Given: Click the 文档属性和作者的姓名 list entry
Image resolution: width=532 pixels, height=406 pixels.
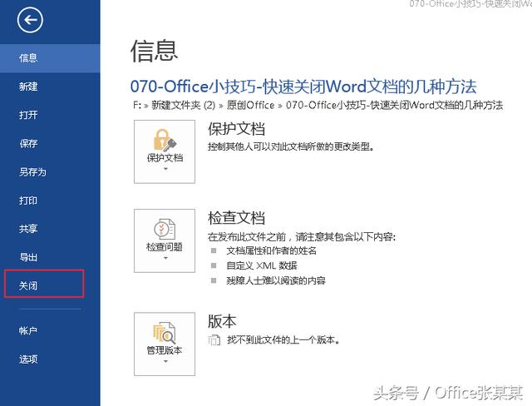Looking at the screenshot, I should pyautogui.click(x=272, y=251).
